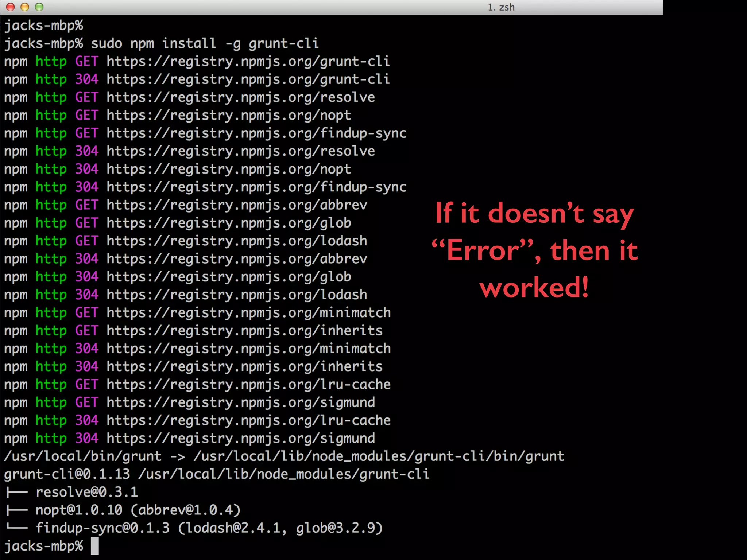The height and width of the screenshot is (560, 747).
Task: Select the 304 registry.npmjs.org/sigmund line
Action: (x=190, y=438)
